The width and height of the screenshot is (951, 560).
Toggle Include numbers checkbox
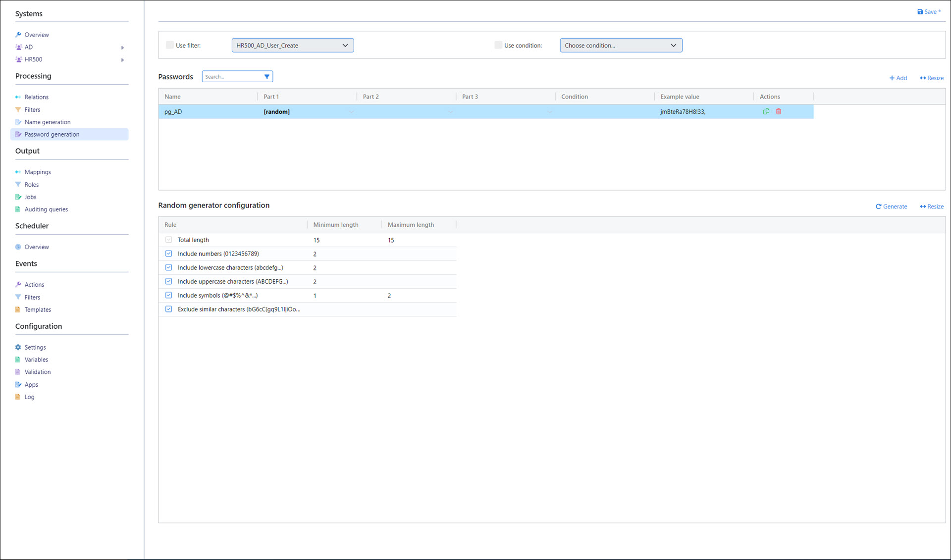[169, 254]
